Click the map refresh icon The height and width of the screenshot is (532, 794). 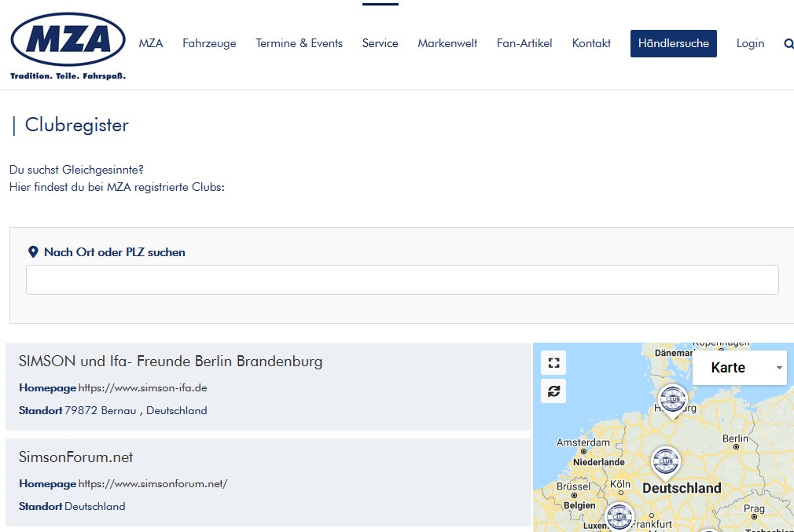[x=553, y=391]
